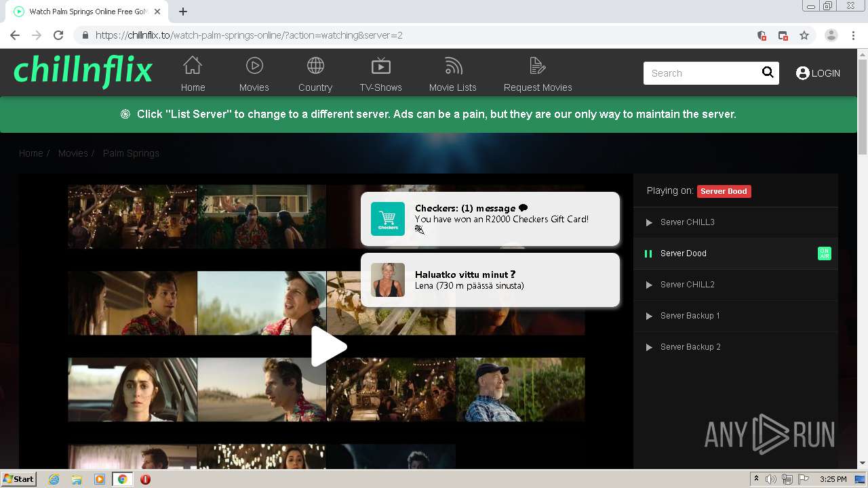Image resolution: width=868 pixels, height=488 pixels.
Task: Close the Palm Springs tab
Action: coord(157,12)
